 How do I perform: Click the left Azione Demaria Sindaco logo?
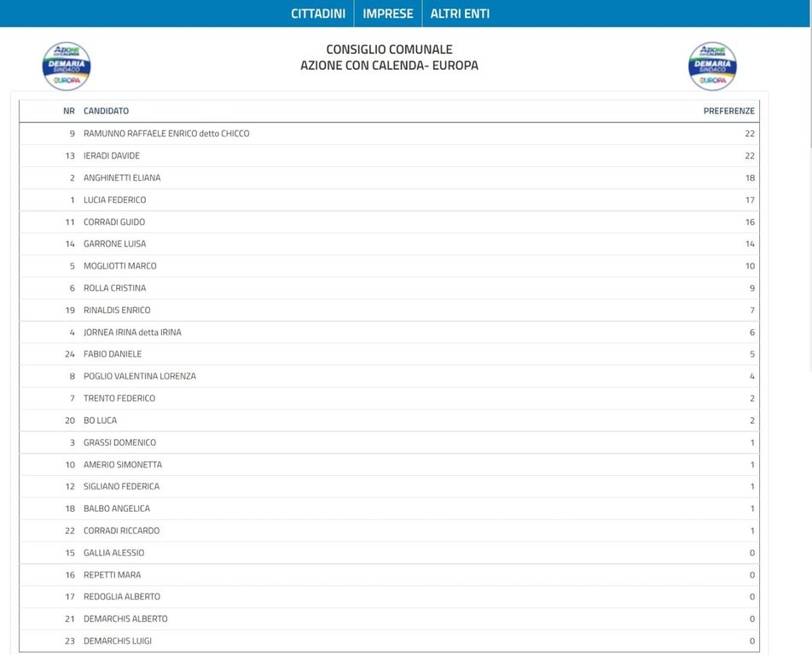coord(67,66)
